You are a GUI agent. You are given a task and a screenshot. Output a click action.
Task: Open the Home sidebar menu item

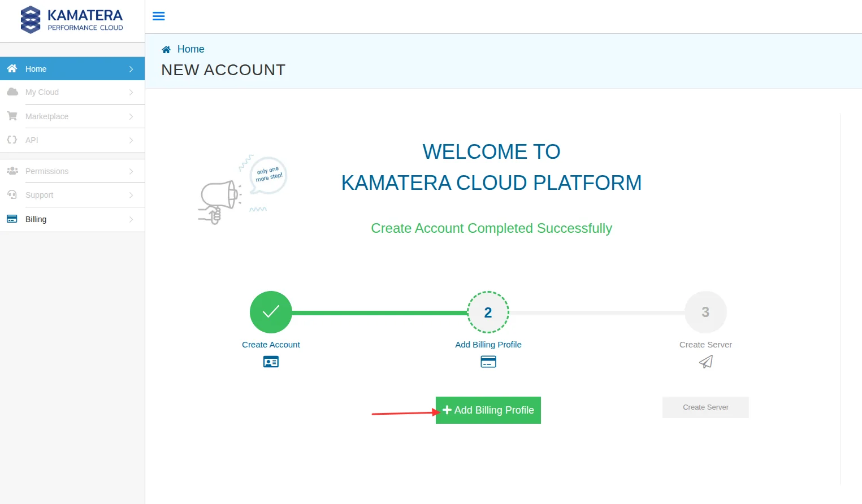click(72, 68)
